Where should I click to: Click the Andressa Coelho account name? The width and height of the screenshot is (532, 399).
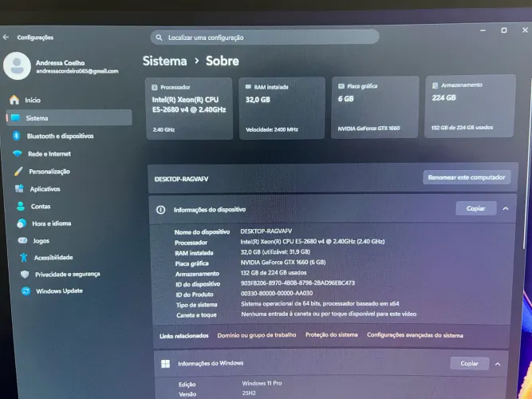(60, 63)
